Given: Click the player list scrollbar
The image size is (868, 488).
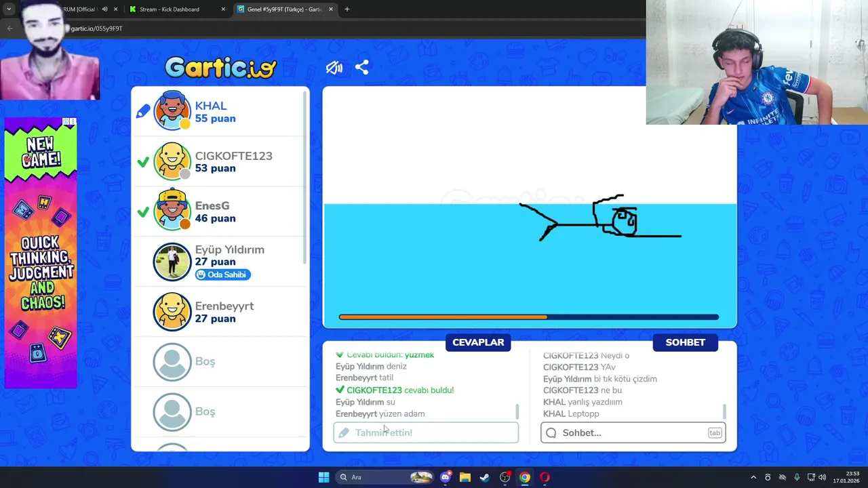Looking at the screenshot, I should [x=305, y=178].
